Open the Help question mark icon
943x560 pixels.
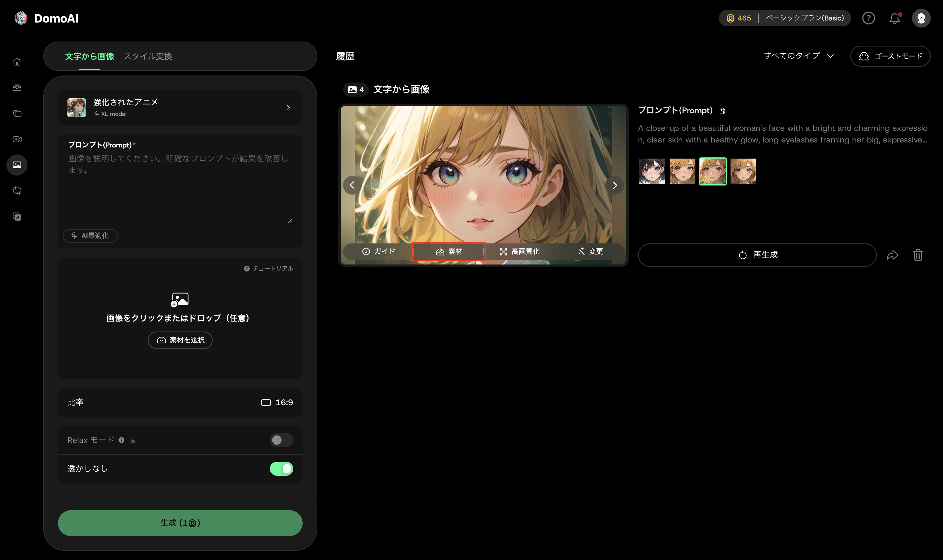(x=868, y=18)
